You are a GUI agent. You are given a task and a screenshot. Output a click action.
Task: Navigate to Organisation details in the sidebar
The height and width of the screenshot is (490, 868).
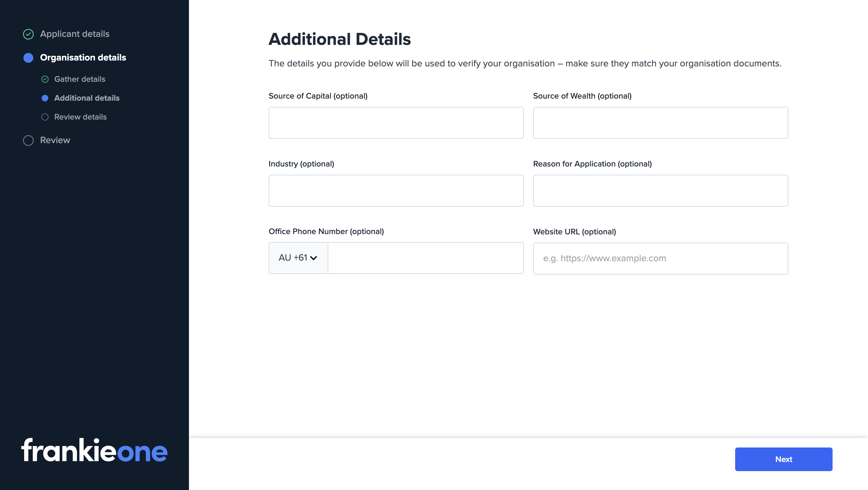[83, 58]
